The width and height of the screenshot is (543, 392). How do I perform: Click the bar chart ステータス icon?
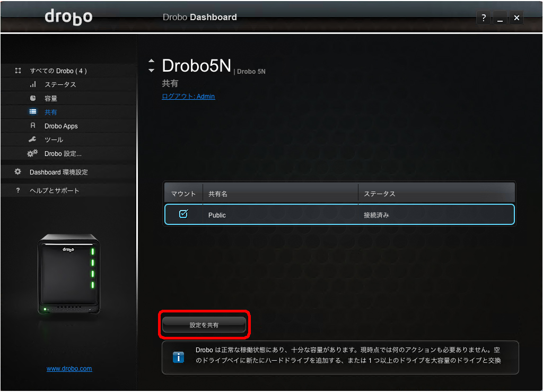33,84
